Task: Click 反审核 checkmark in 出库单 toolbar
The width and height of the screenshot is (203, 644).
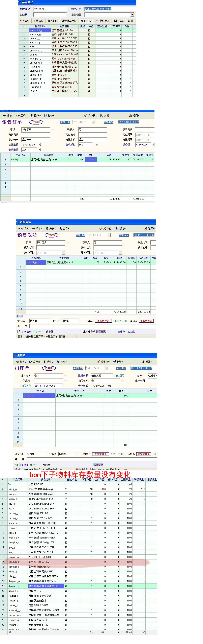Action: point(98,362)
